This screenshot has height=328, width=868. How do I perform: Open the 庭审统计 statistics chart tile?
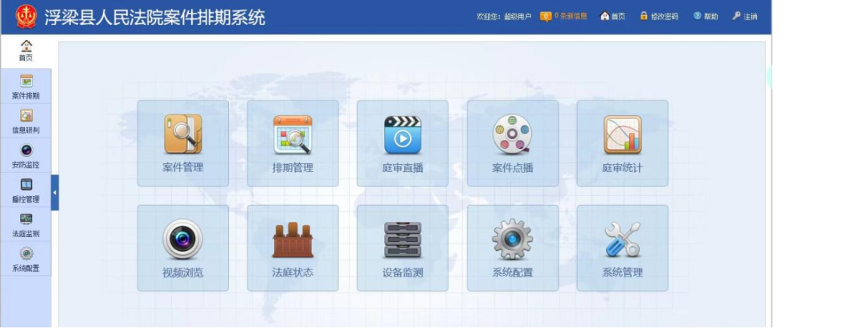(622, 143)
